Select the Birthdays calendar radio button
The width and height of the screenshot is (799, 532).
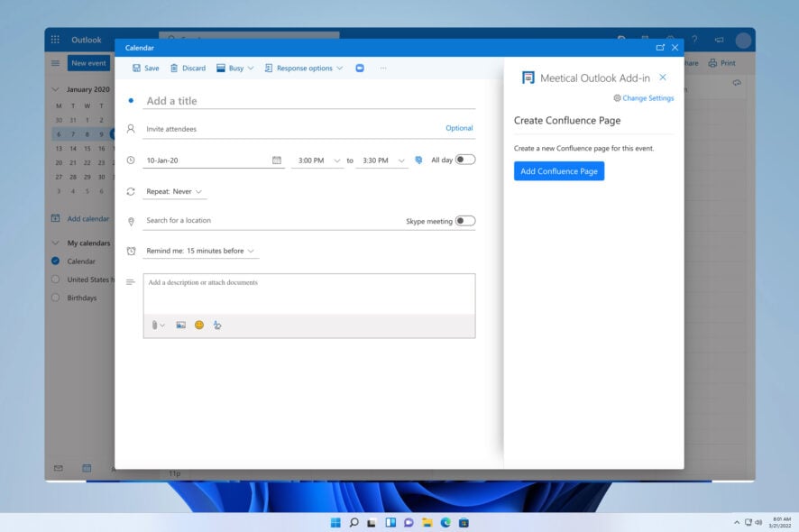[x=57, y=298]
